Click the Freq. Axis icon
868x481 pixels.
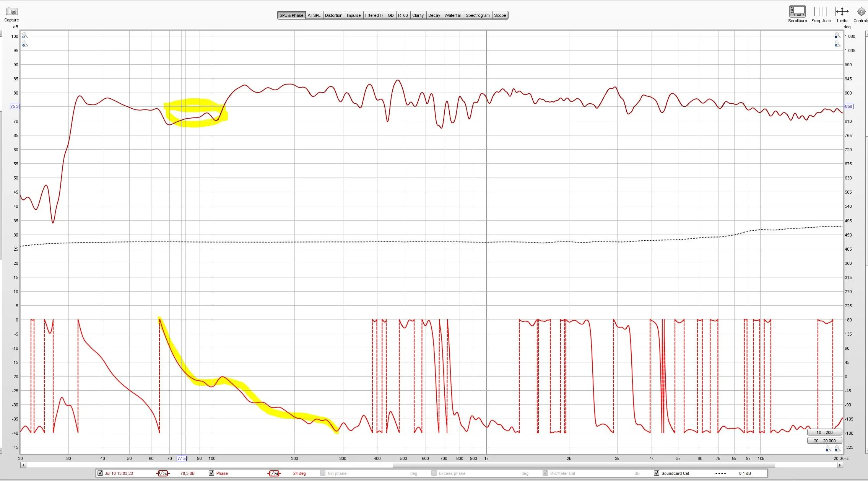point(821,11)
